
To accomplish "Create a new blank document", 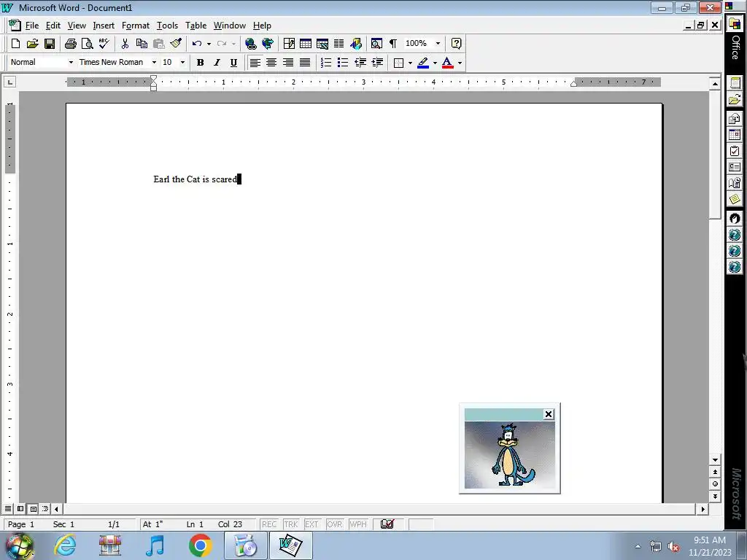I will 15,44.
